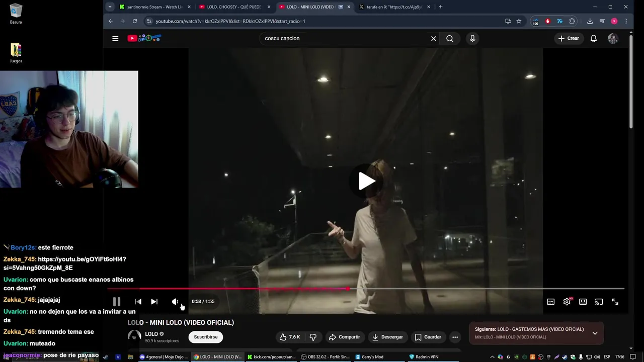
Task: Open the YouTube guide hamburger menu
Action: [x=115, y=38]
